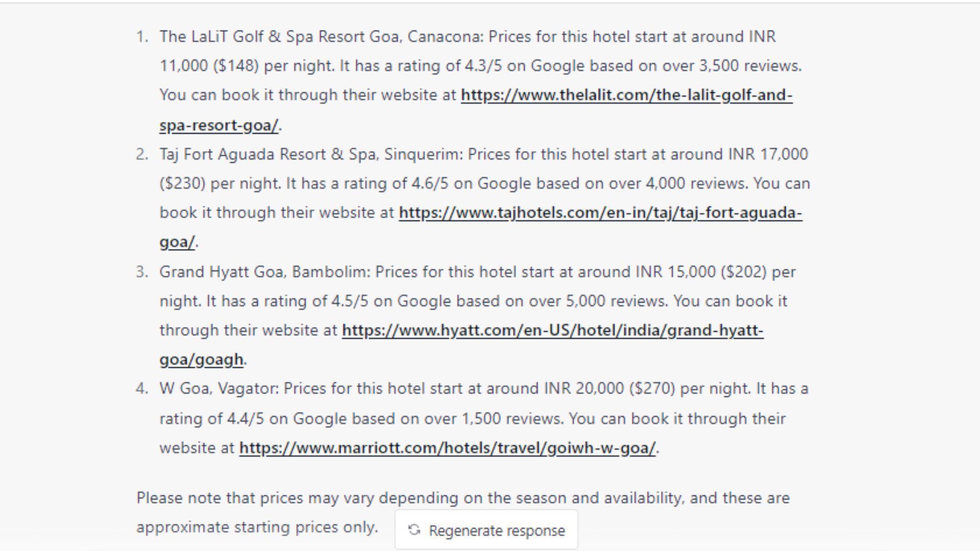Click the 4.6/5 rating text
This screenshot has height=551, width=980.
point(430,184)
